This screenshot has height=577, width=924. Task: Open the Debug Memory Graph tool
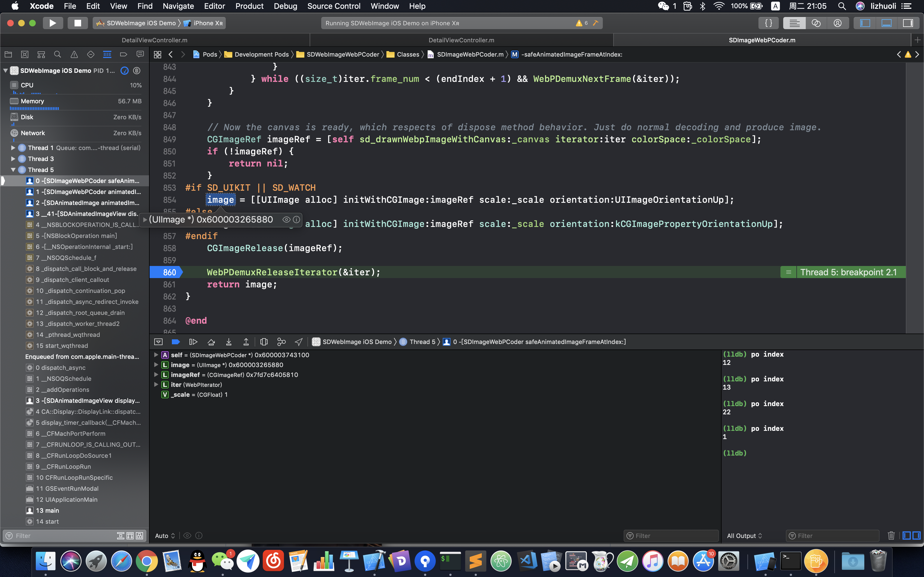[x=281, y=342]
